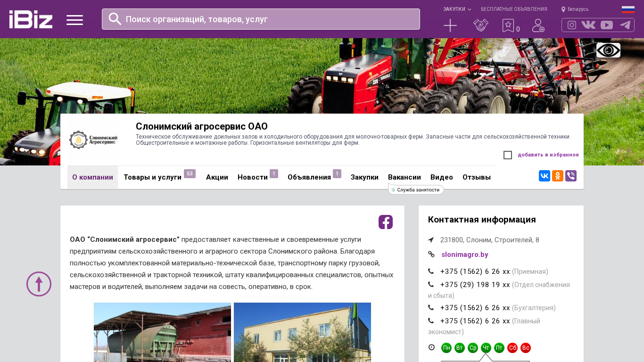Screen dimensions: 644x362
Task: Switch language via Russian flag
Action: [628, 9]
